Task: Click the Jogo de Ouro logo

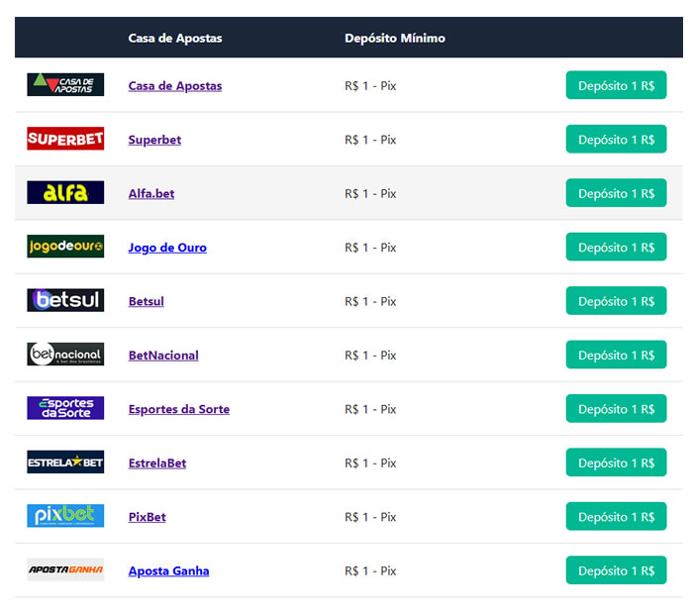Action: point(65,247)
